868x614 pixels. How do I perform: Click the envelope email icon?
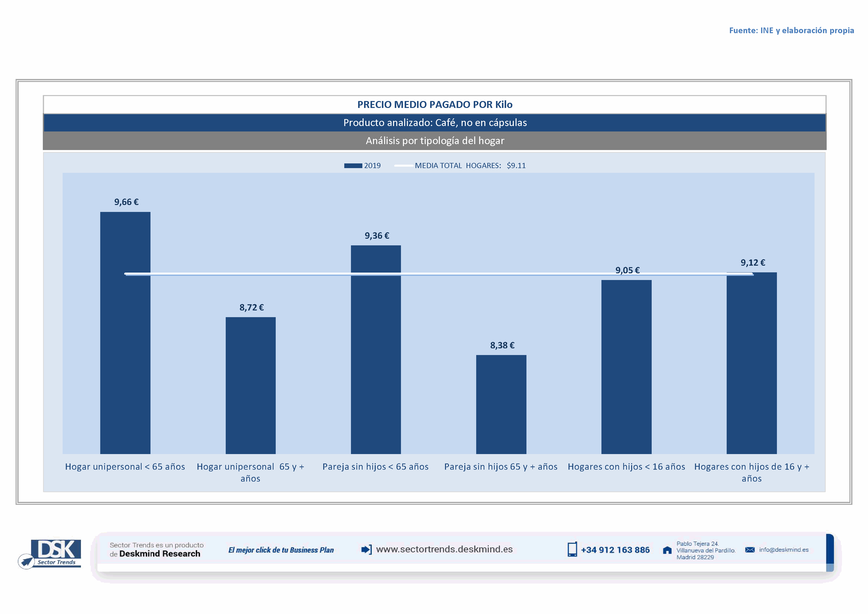[x=750, y=550]
